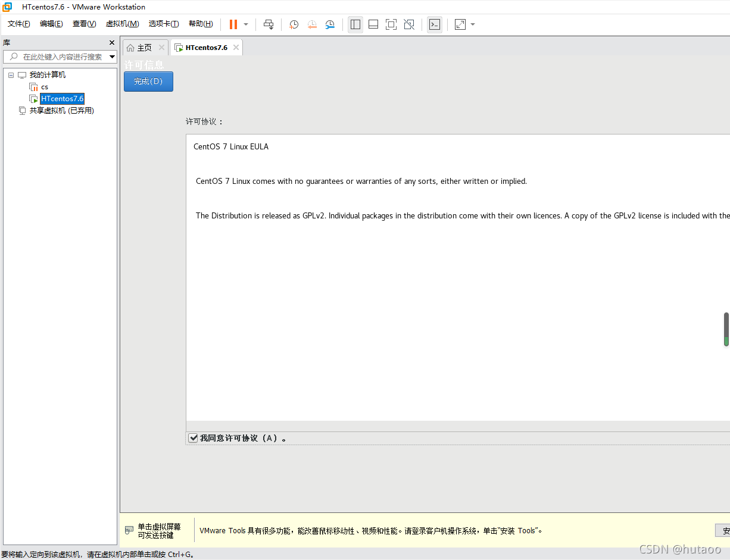730x560 pixels.
Task: Select 我的计算机 in the library tree
Action: tap(48, 75)
